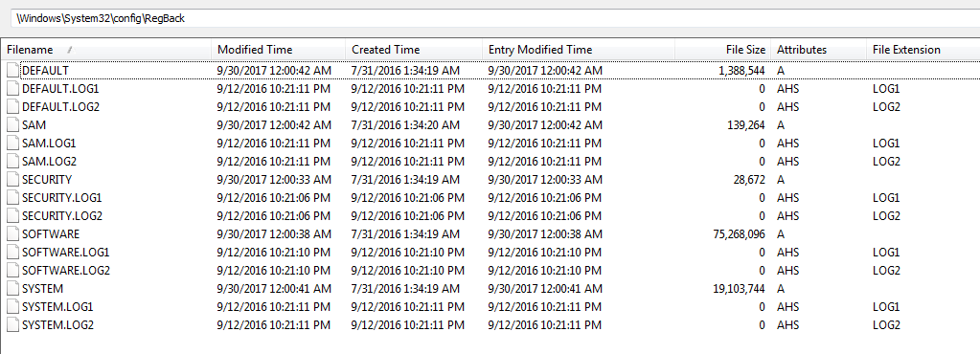Click the SAM.LOG2 file icon
The height and width of the screenshot is (354, 980).
click(x=12, y=161)
